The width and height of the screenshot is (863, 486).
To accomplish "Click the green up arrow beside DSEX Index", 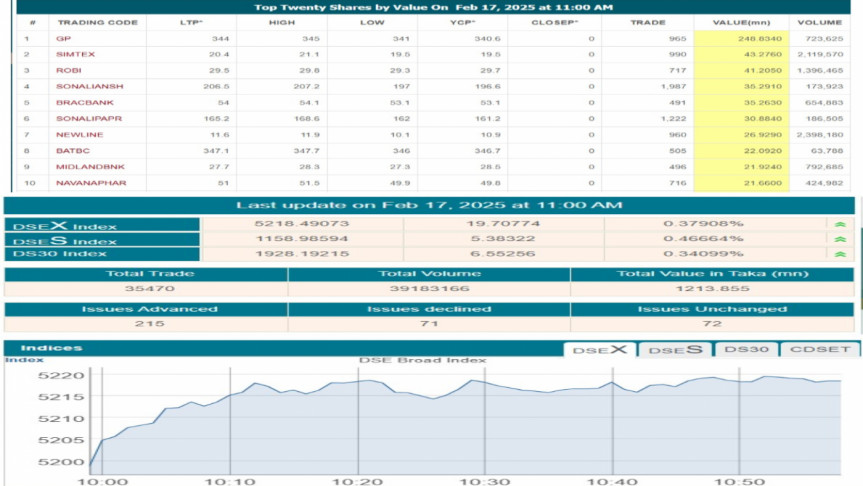I will click(840, 224).
